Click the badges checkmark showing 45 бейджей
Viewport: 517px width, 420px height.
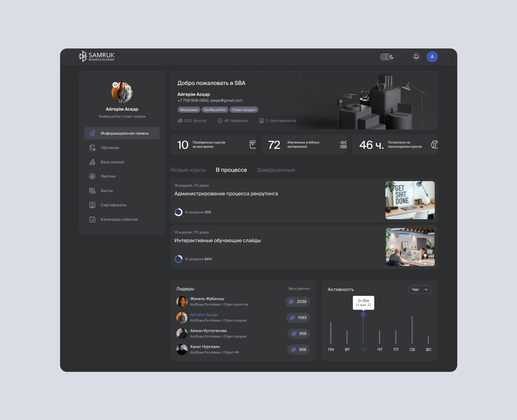(x=220, y=121)
